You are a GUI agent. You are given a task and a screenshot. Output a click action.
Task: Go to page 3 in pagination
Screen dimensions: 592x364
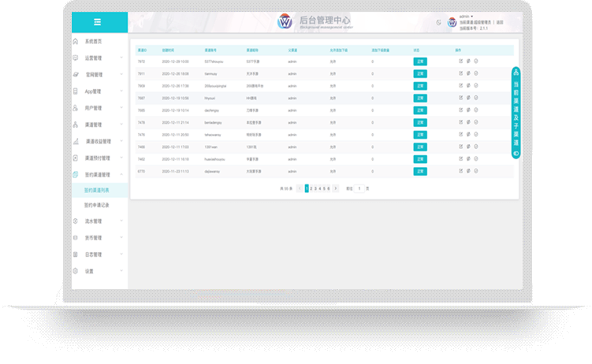tap(316, 189)
